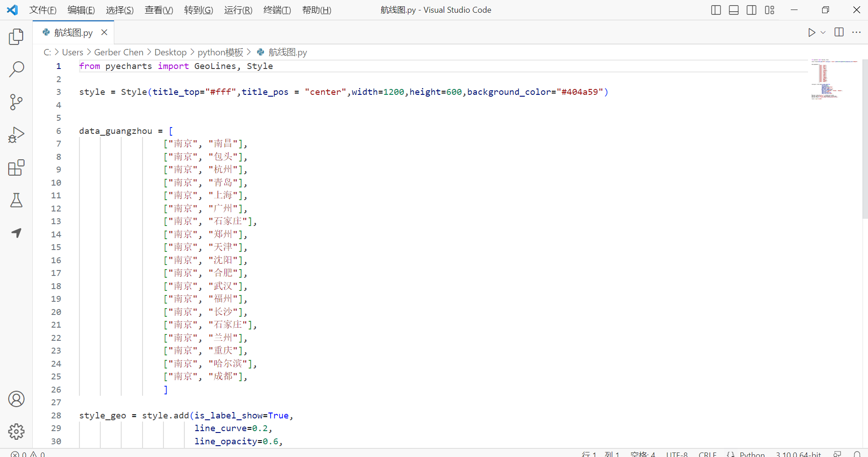Click the Desktop breadcrumb segment

coord(170,52)
